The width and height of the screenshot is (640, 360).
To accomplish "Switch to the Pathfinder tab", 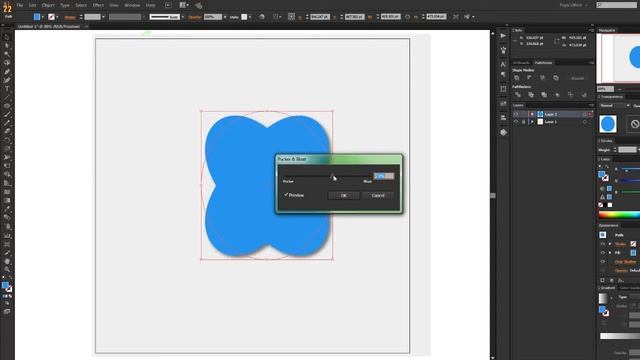I will 543,63.
